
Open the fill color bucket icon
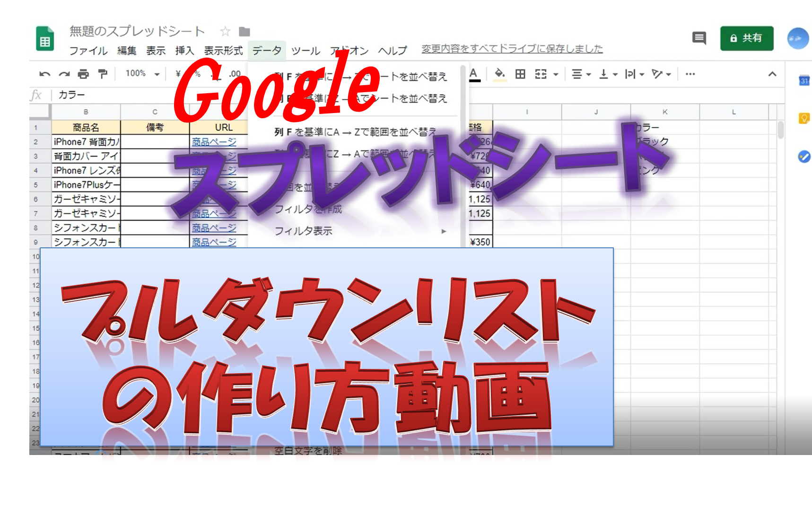(499, 74)
